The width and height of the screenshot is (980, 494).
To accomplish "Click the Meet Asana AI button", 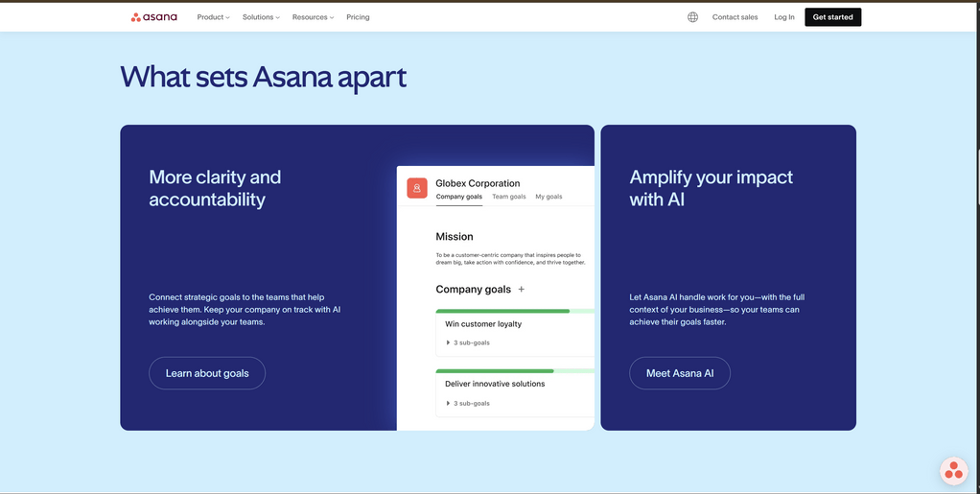I will (680, 373).
